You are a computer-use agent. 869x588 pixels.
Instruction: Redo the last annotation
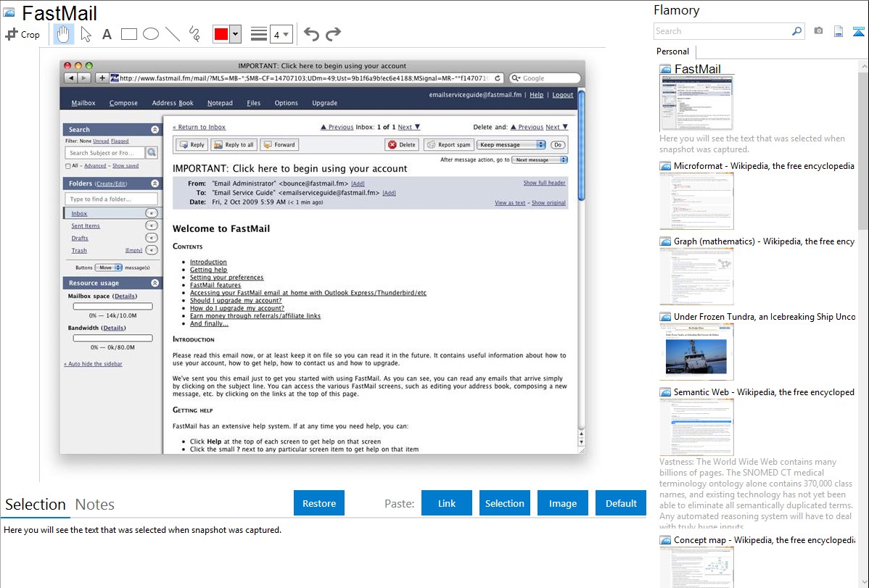(333, 34)
